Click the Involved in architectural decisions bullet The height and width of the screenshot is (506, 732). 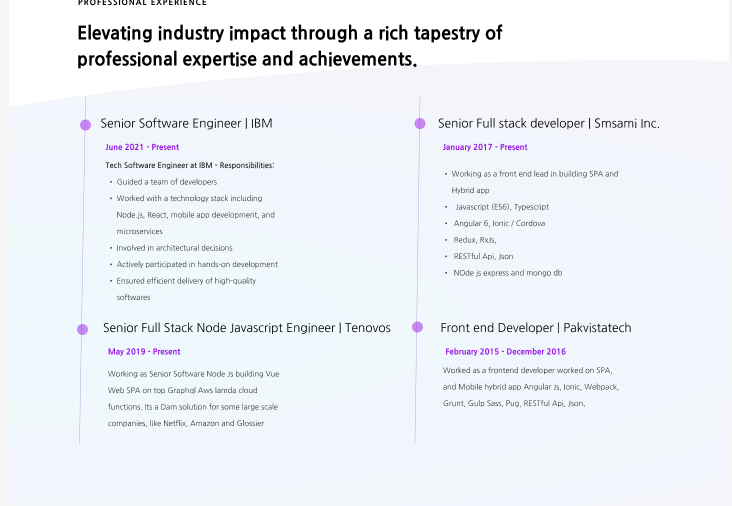coord(174,248)
